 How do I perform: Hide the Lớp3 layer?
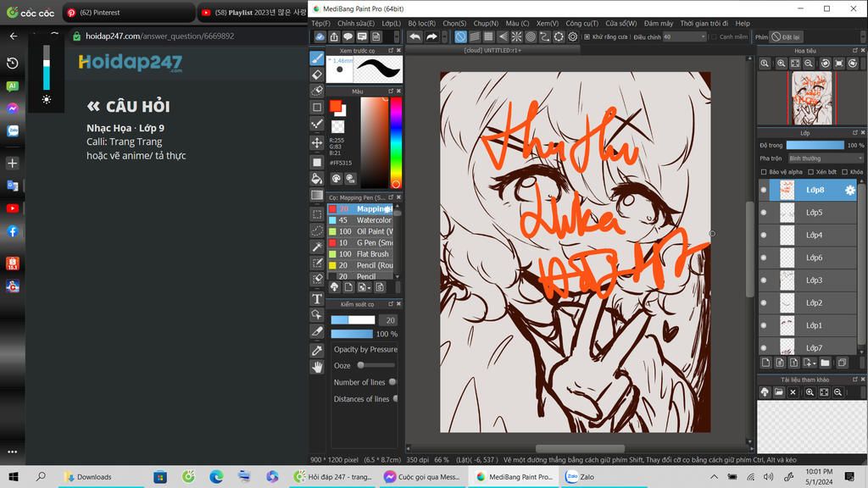pyautogui.click(x=764, y=280)
